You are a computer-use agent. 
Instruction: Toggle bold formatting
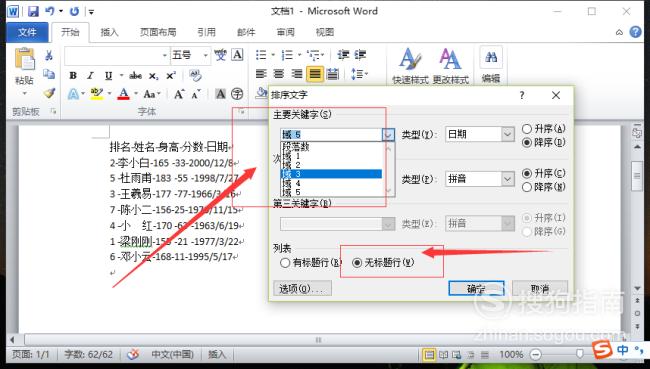(x=73, y=75)
